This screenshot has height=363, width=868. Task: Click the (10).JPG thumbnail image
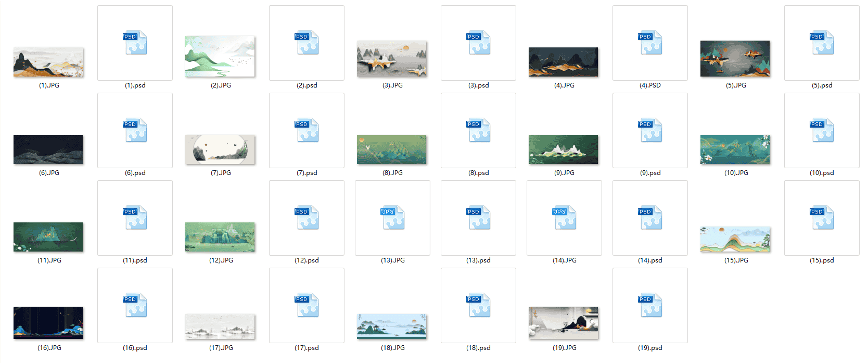point(735,149)
